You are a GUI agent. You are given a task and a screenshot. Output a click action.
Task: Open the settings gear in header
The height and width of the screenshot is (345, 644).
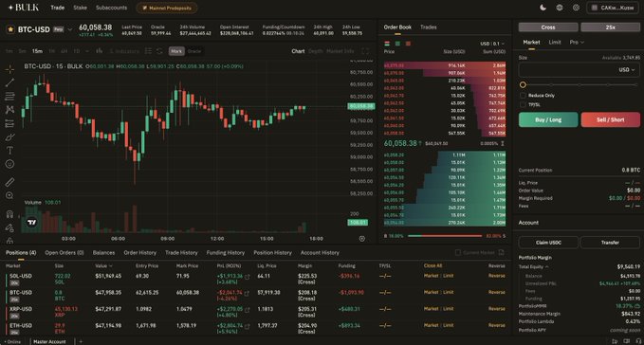click(x=577, y=8)
